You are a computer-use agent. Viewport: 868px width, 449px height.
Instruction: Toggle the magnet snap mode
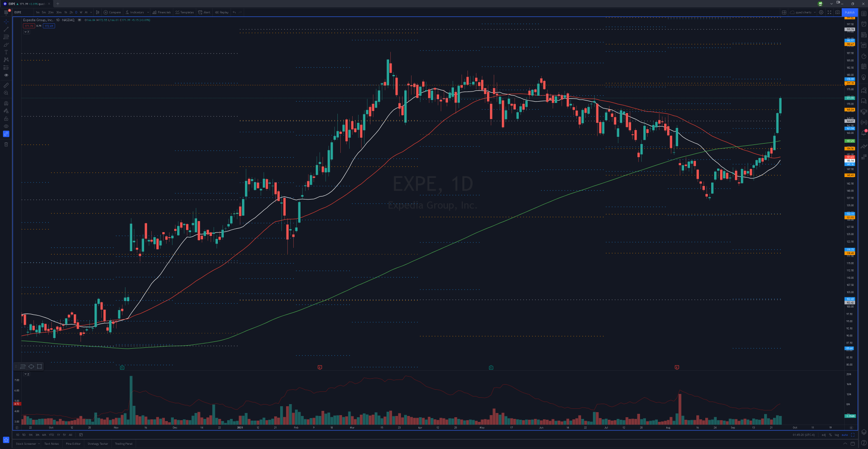pyautogui.click(x=6, y=103)
